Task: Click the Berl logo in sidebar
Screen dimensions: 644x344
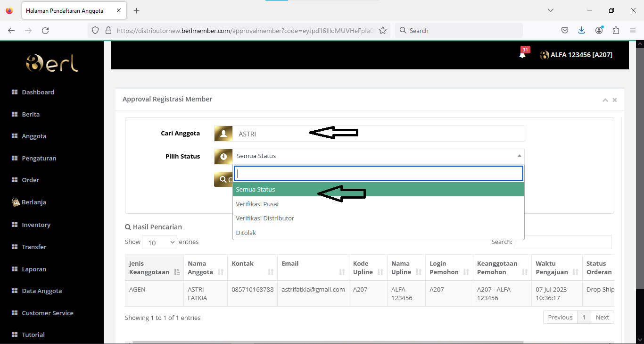Action: (52, 63)
